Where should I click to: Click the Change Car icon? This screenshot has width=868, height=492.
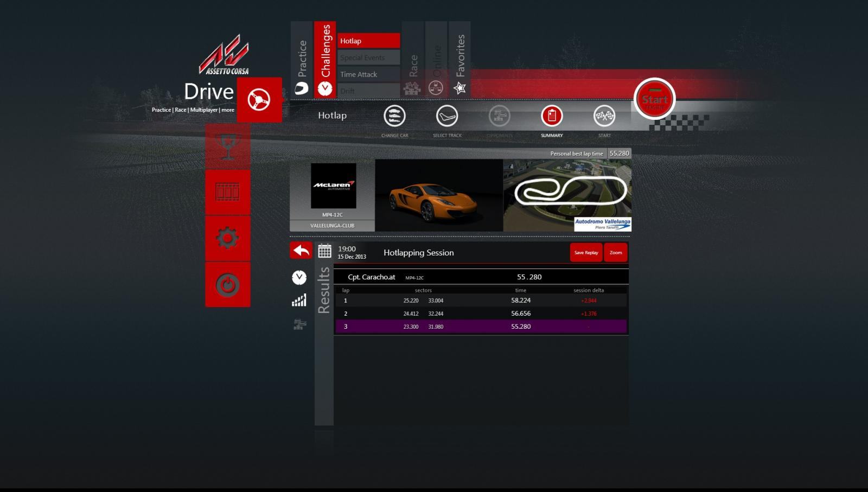pos(394,116)
